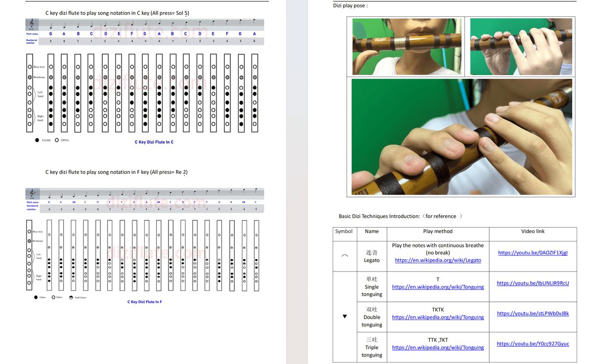593x364 pixels.
Task: Open the Tonguing Wikipedia link in Single tonguing row
Action: pos(438,287)
